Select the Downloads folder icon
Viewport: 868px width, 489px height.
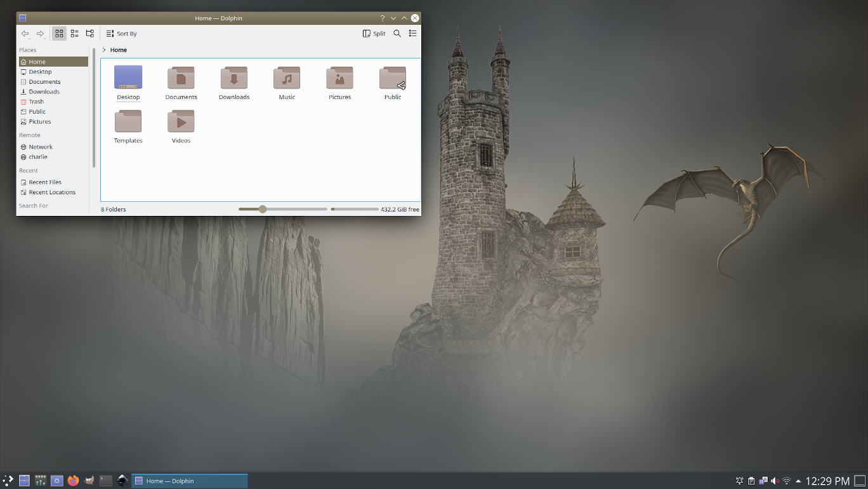pyautogui.click(x=234, y=77)
